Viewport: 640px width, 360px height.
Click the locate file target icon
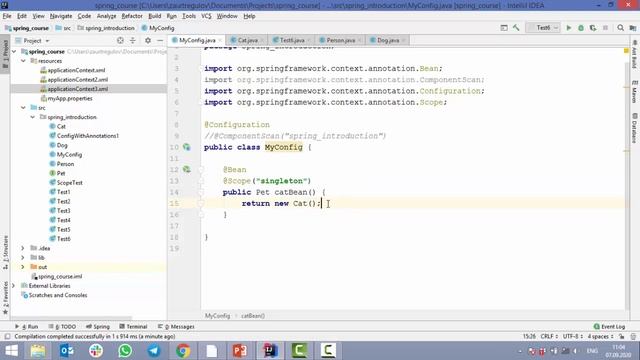(120, 40)
